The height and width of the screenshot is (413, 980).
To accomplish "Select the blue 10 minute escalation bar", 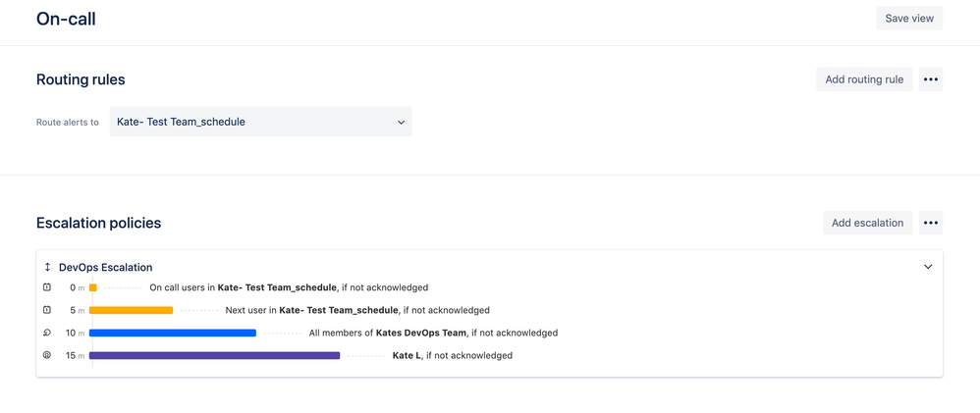I will [173, 333].
